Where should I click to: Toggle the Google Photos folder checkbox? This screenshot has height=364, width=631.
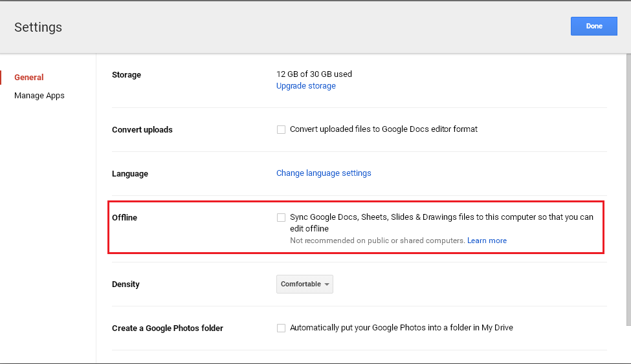pyautogui.click(x=281, y=328)
